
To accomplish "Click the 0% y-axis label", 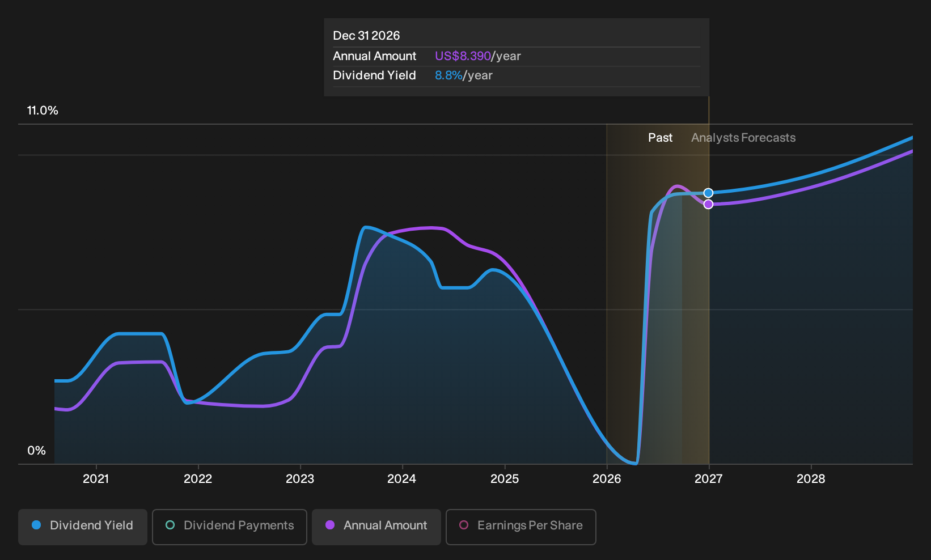I will [36, 451].
